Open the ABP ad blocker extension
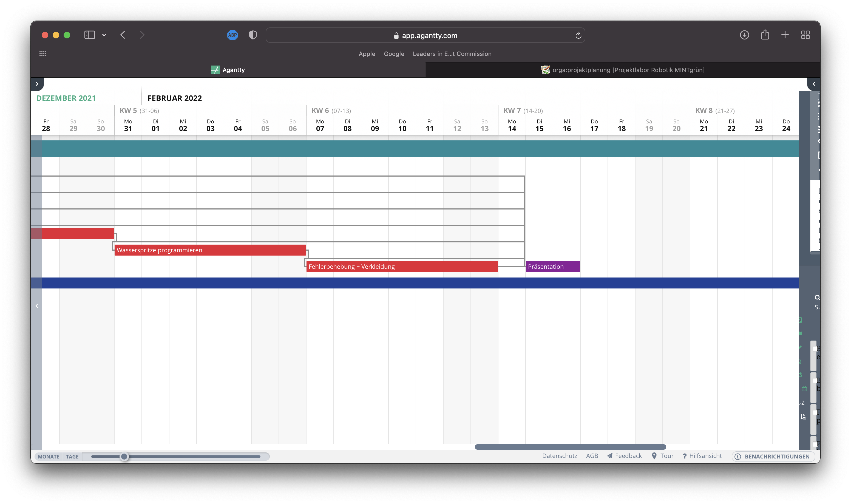Screen dimensions: 851x504 (232, 35)
